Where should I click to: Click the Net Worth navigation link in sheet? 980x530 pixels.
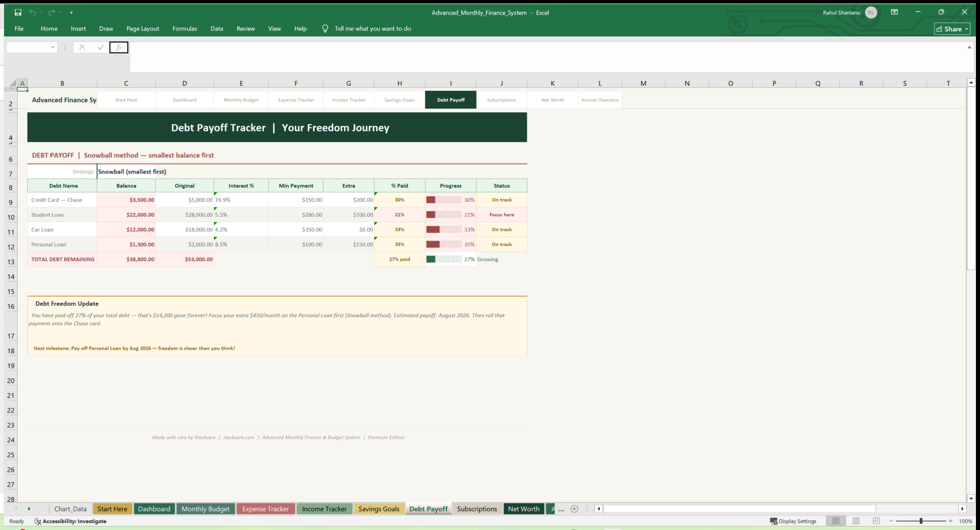tap(553, 100)
